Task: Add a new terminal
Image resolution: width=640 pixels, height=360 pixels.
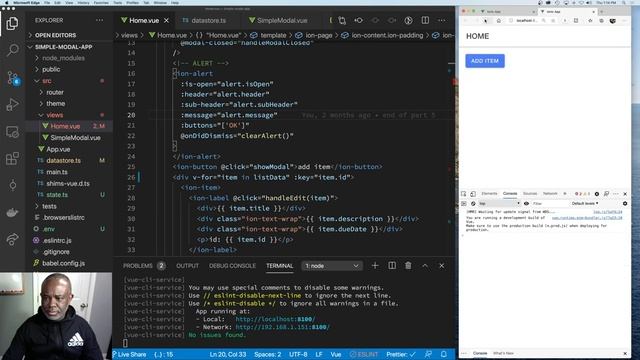Action: (375, 266)
